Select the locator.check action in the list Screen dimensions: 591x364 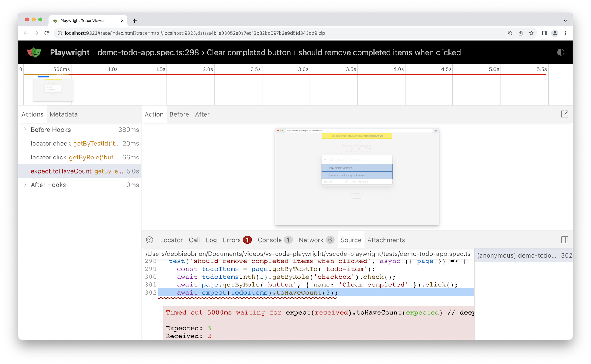[66, 144]
